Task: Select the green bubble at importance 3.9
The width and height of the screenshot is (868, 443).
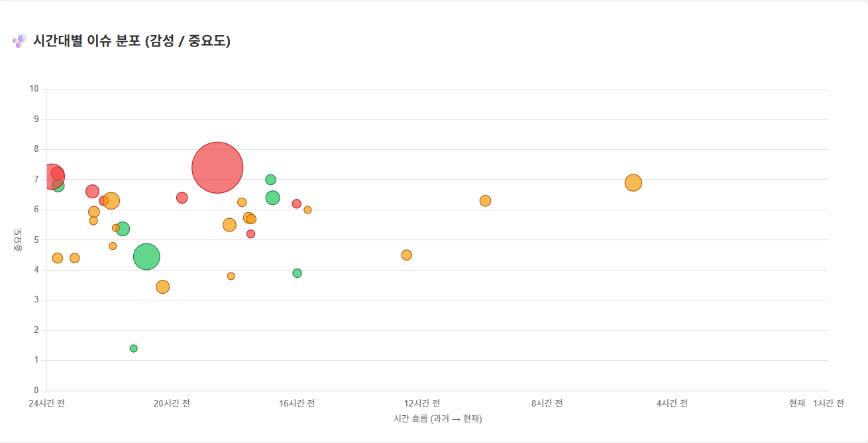Action: click(x=298, y=273)
